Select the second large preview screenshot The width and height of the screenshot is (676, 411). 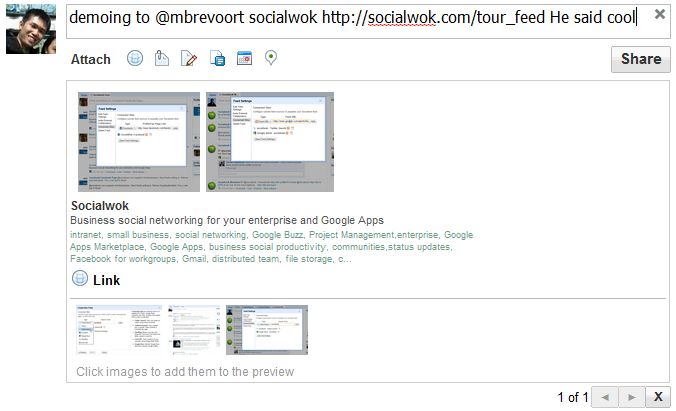[270, 142]
